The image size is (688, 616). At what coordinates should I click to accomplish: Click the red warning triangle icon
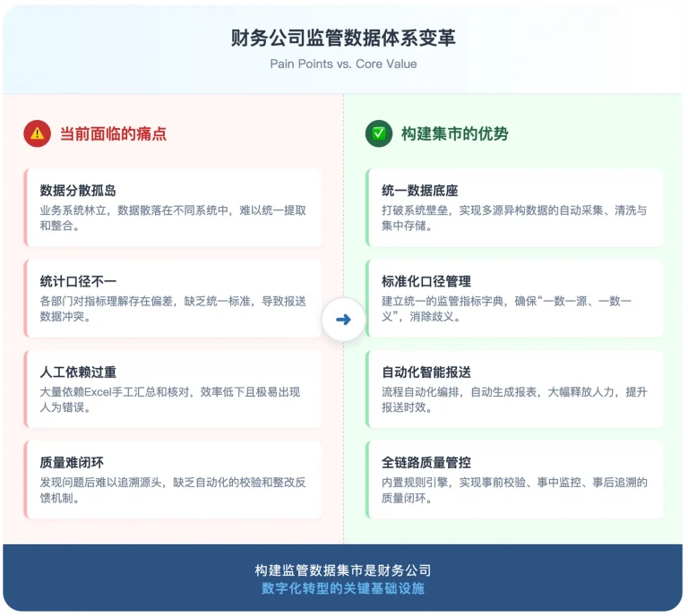[38, 133]
